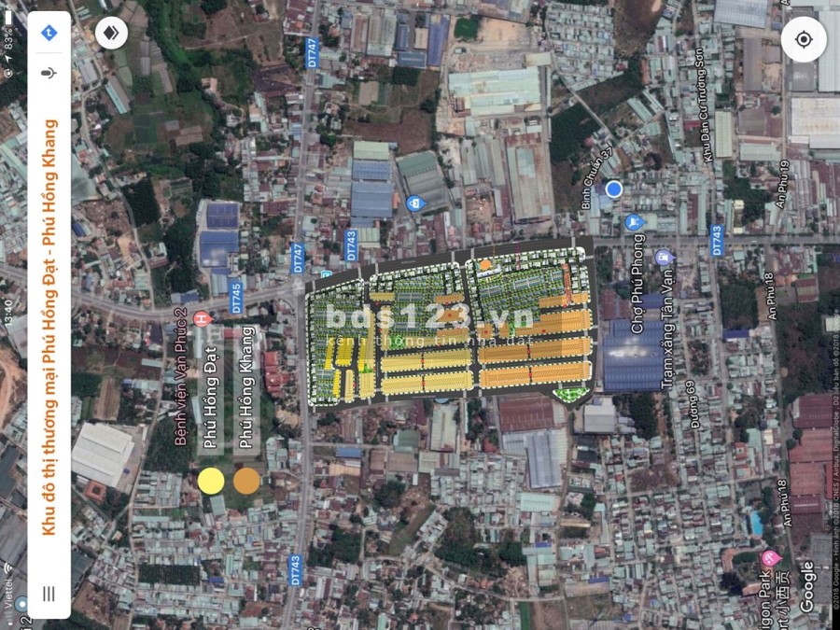
Task: Tap the Chợ Phú Phong shopping pin
Action: (635, 222)
